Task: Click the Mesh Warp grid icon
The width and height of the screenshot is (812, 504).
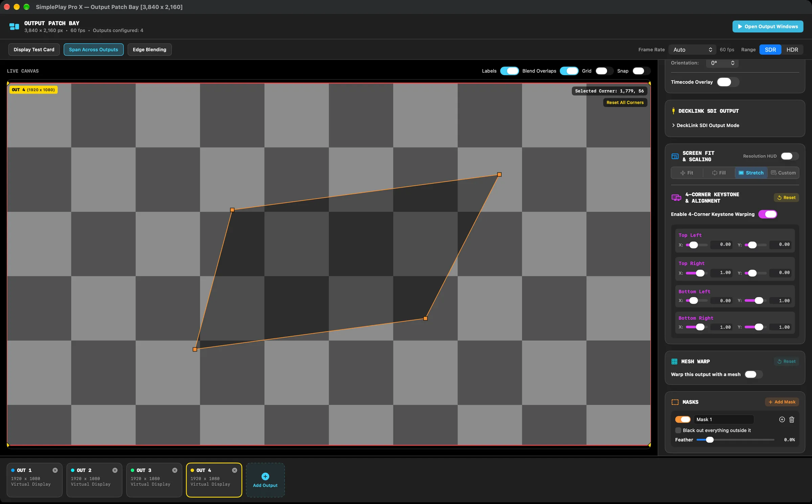Action: tap(674, 361)
